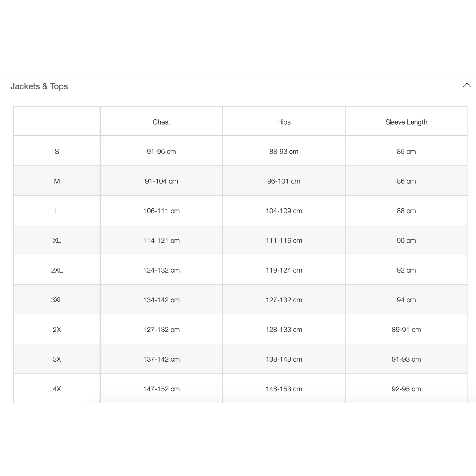Click the L size row label
This screenshot has width=476, height=476.
(57, 211)
